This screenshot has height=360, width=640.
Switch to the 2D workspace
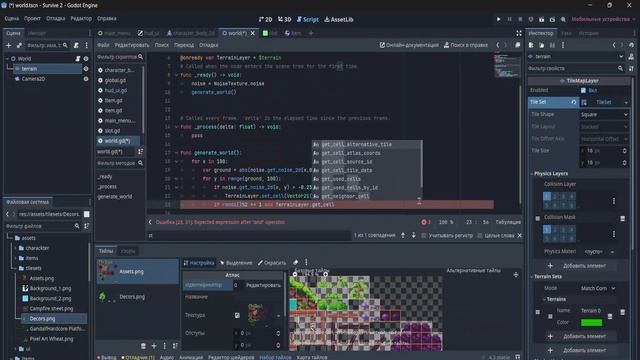(265, 19)
